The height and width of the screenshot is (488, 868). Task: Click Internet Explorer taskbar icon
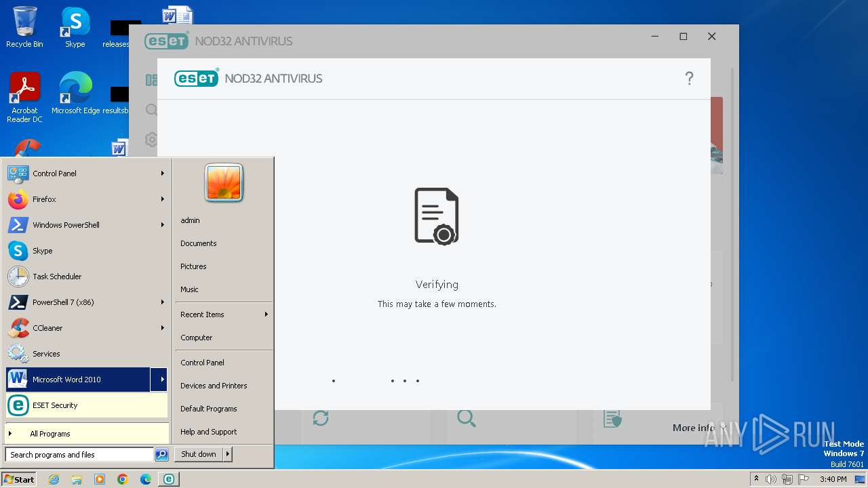tap(54, 479)
